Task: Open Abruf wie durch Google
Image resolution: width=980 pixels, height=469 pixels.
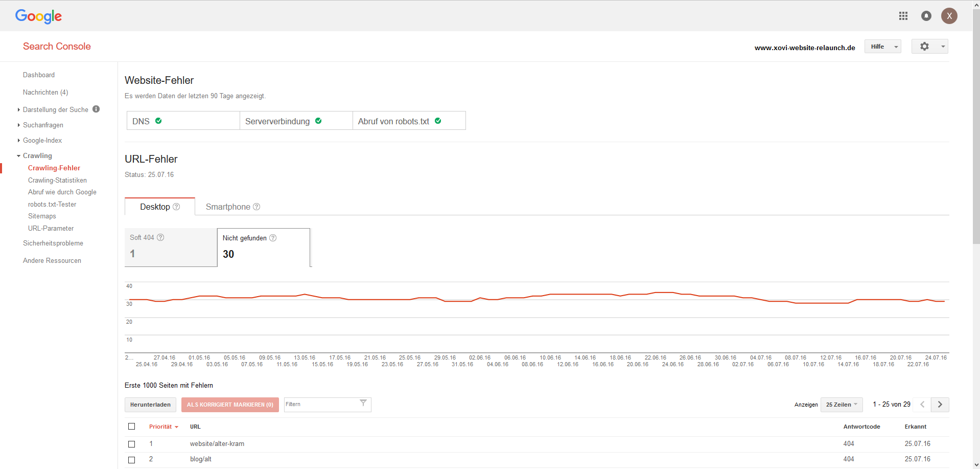Action: 62,192
